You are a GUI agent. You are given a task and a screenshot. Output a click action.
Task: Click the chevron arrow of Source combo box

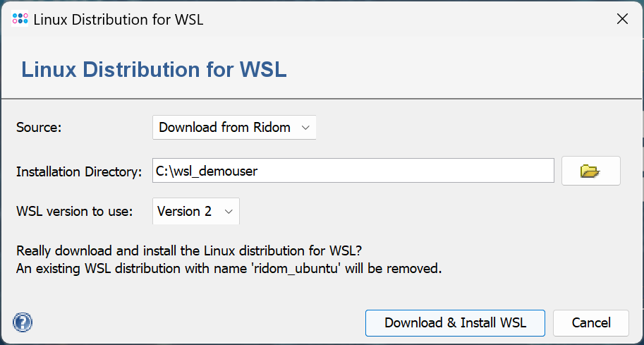coord(305,128)
